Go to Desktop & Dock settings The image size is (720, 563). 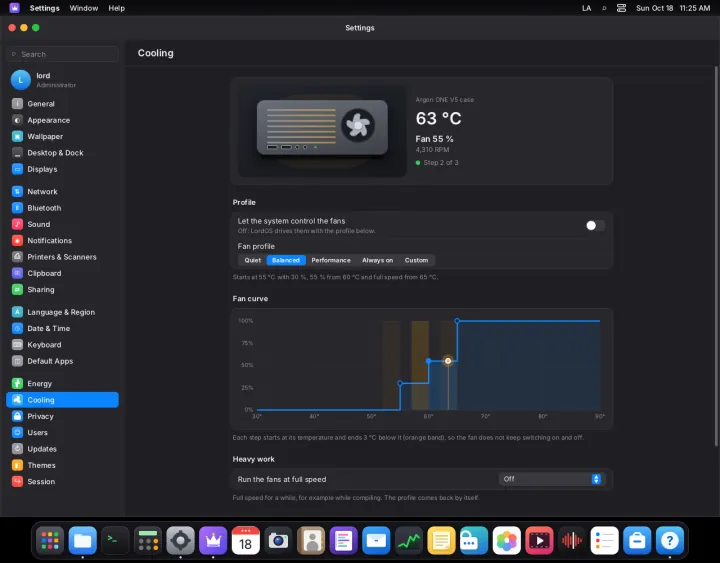point(62,153)
